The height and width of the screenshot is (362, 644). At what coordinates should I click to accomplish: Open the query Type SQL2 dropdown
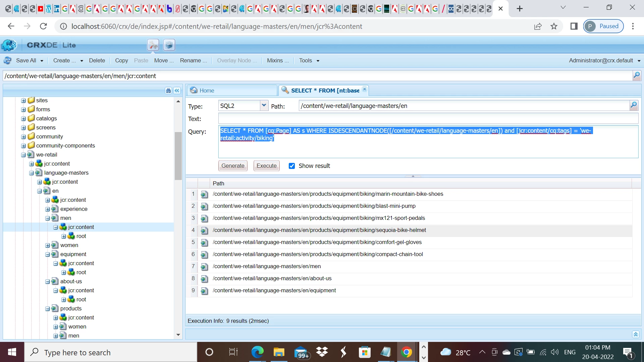point(264,106)
